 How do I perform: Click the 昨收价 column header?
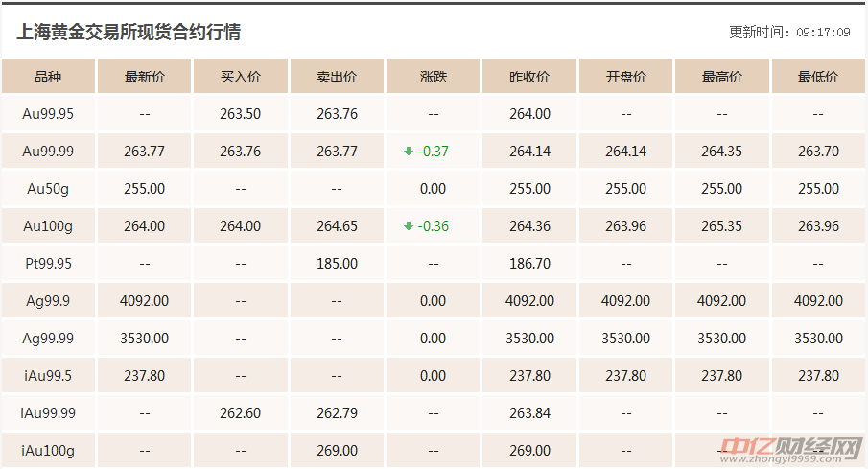[529, 77]
